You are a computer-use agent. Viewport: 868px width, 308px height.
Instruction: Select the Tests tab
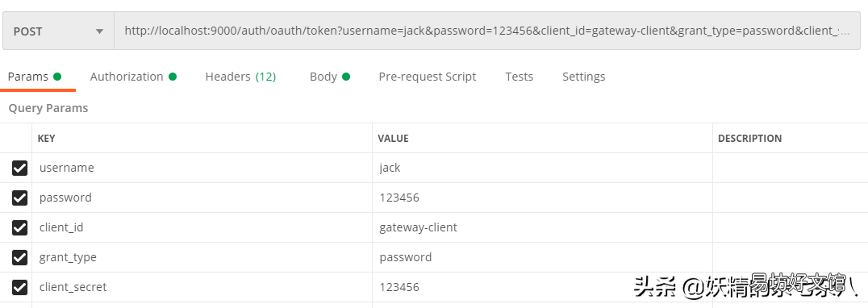pos(519,77)
